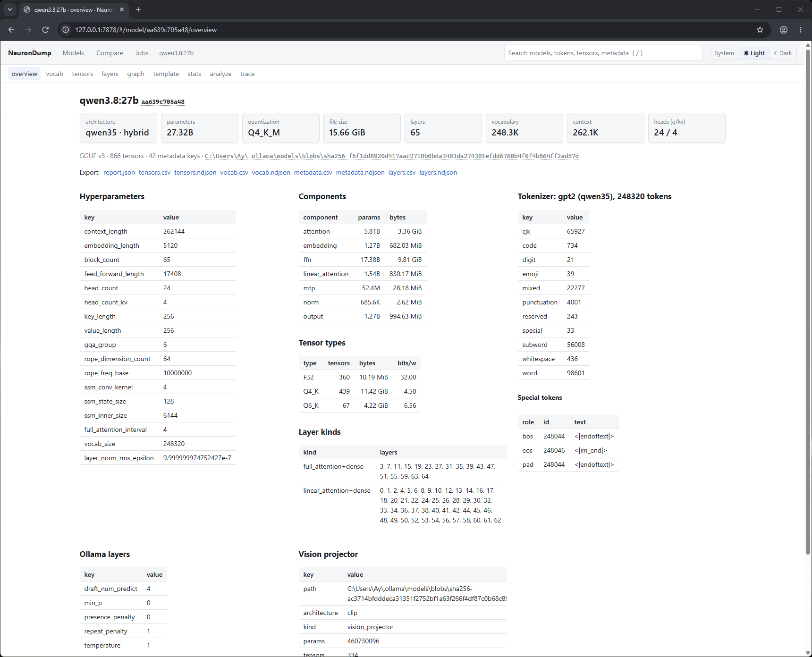Select the overview tab
The image size is (812, 657).
(x=25, y=74)
